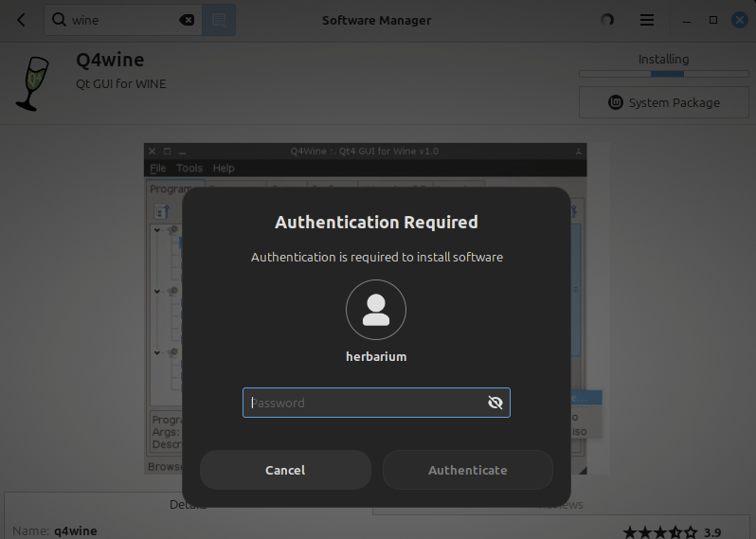This screenshot has width=756, height=539.
Task: Toggle password visibility with the eye icon
Action: point(495,403)
